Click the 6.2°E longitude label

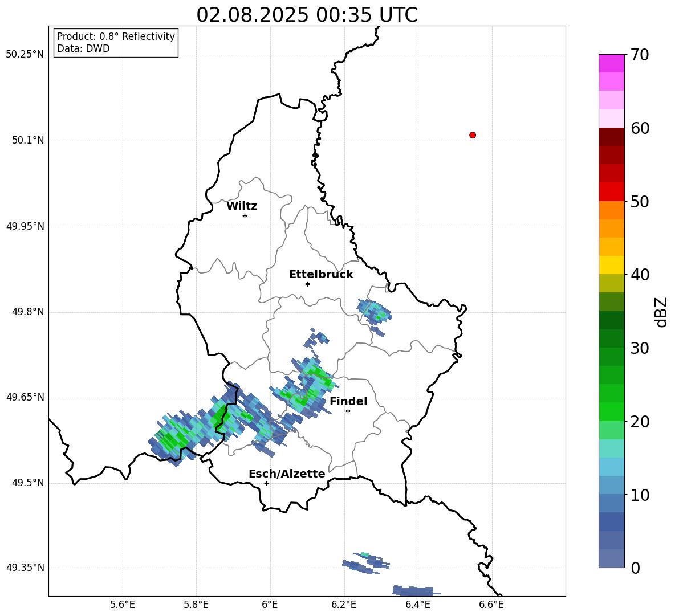[x=344, y=605]
